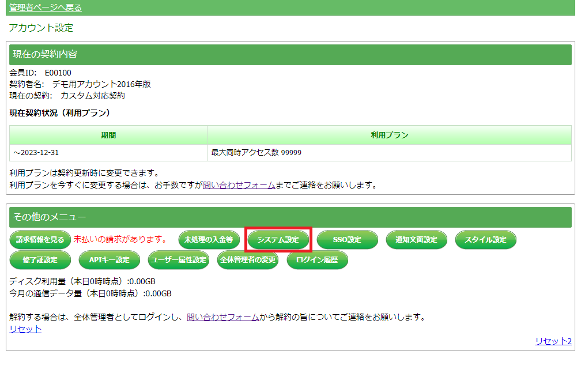Open the 請求情報を見る button
Screen dimensions: 581x392
pyautogui.click(x=40, y=240)
